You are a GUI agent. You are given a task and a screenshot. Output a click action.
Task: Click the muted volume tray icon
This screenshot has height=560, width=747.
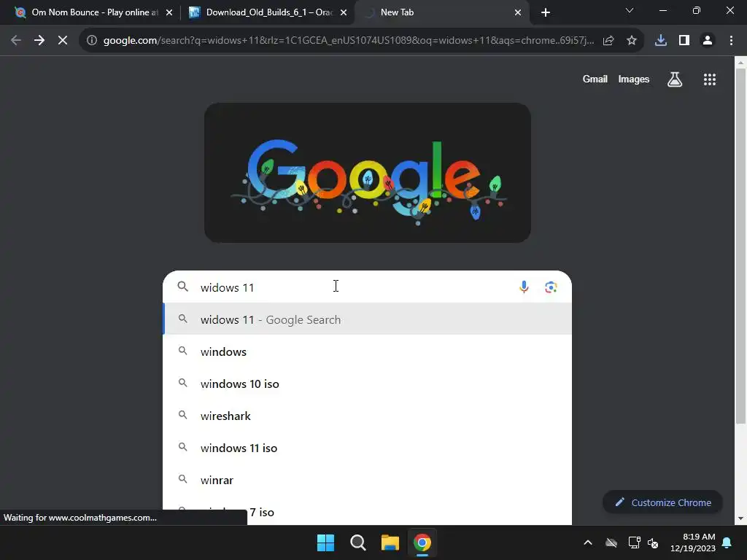[653, 542]
